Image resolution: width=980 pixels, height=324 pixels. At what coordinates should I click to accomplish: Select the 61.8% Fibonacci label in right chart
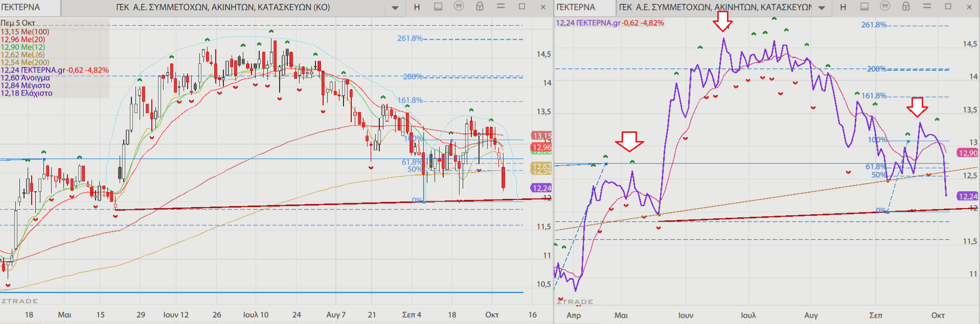coord(876,167)
